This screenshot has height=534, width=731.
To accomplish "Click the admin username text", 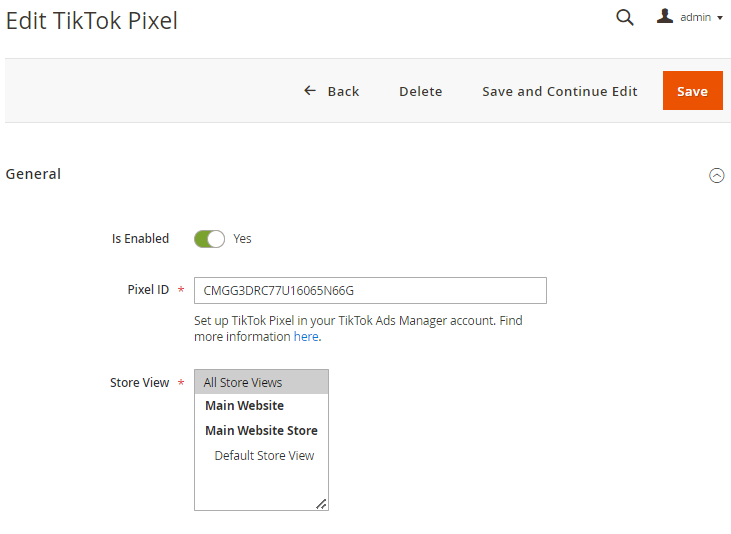I will coord(695,18).
